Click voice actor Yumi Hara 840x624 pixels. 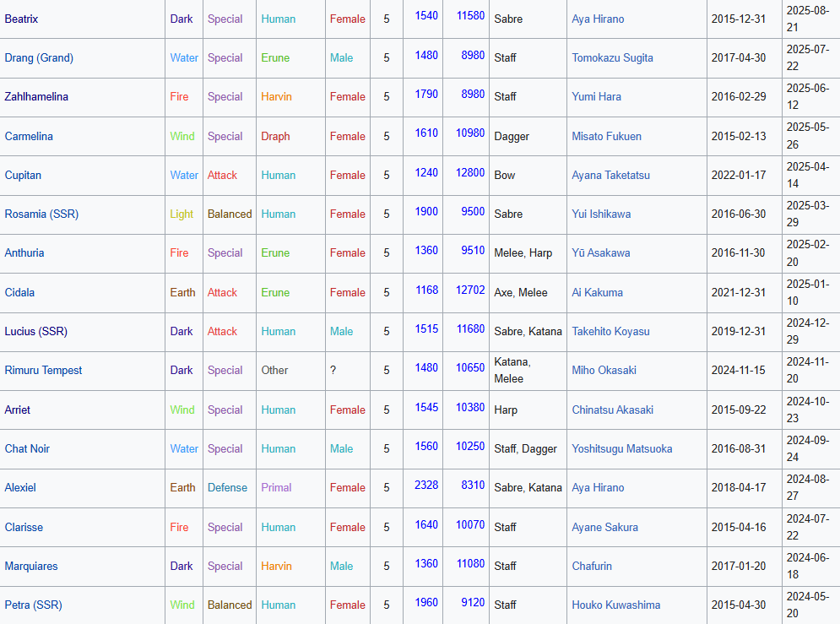click(596, 97)
